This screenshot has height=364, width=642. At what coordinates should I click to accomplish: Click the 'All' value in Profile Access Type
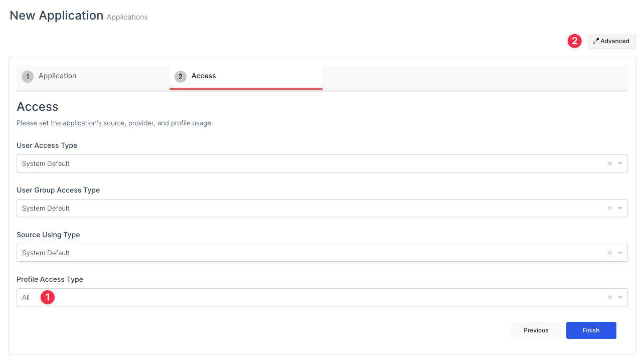click(26, 297)
